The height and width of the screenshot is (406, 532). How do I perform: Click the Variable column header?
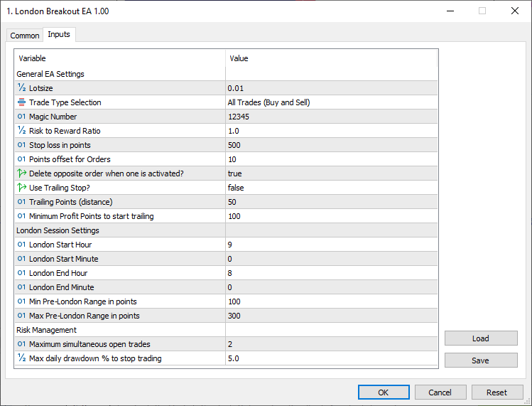point(120,58)
